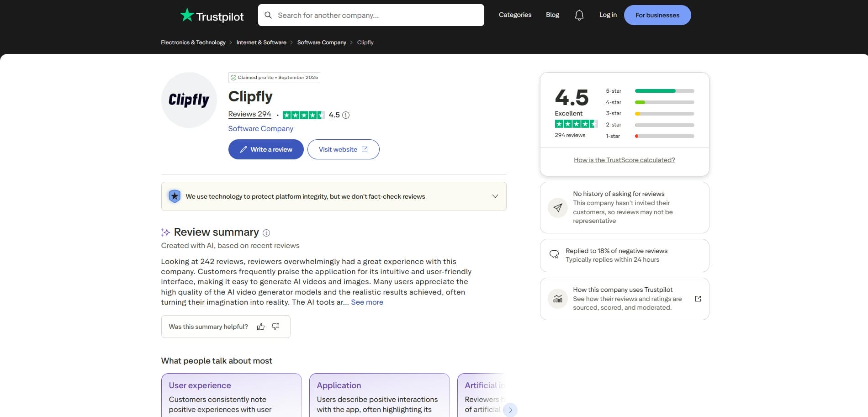
Task: Click the Review summary info icon
Action: coord(266,233)
